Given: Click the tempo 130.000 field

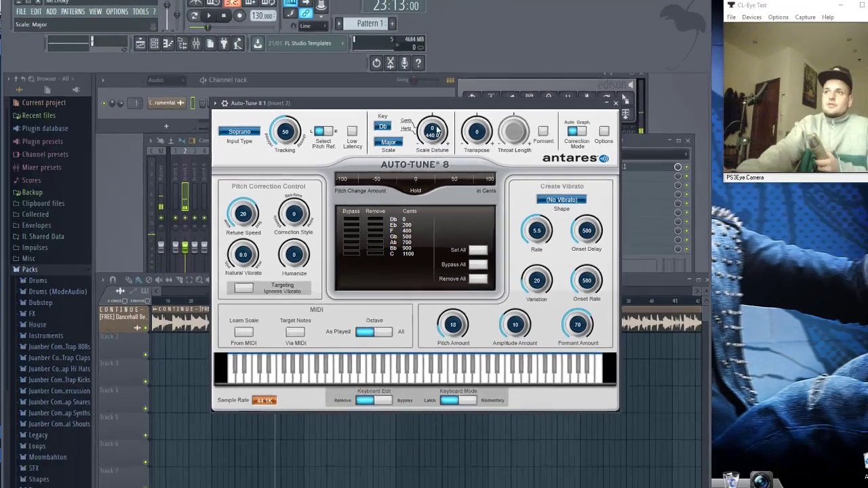Looking at the screenshot, I should (262, 16).
